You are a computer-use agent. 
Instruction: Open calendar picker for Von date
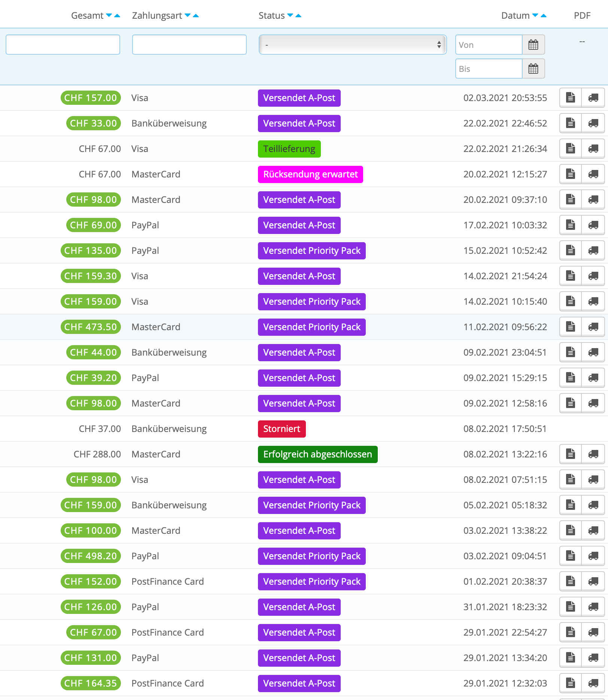point(533,45)
